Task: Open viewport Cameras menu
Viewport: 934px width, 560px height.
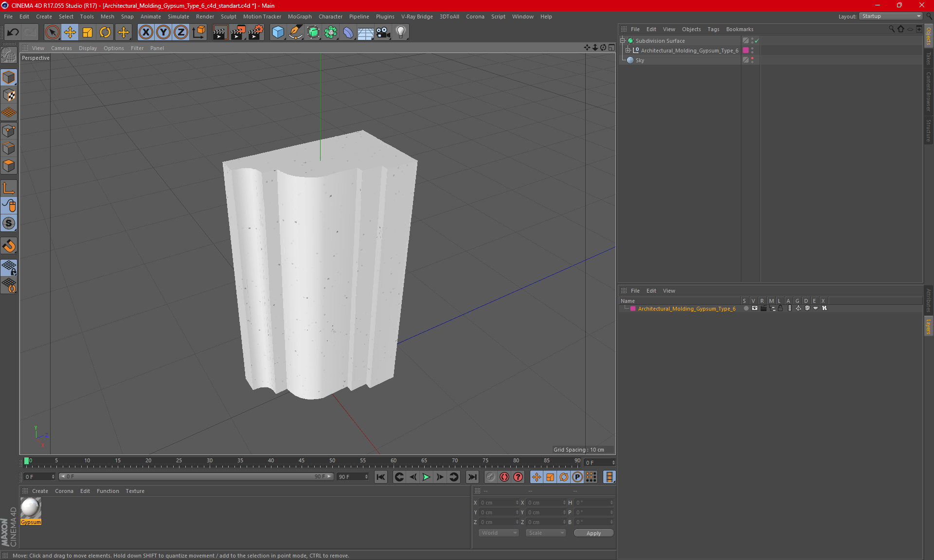Action: [x=61, y=48]
